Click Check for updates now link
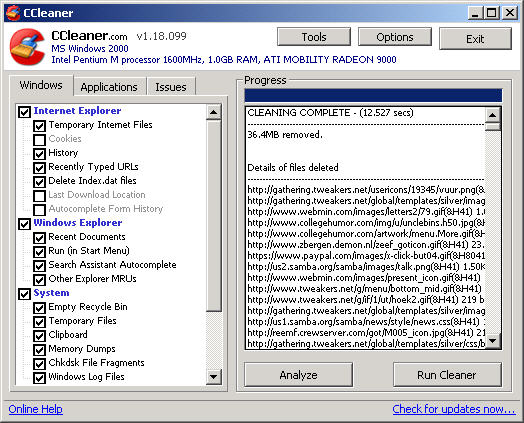Screen dimensions: 524x423 (x=454, y=409)
